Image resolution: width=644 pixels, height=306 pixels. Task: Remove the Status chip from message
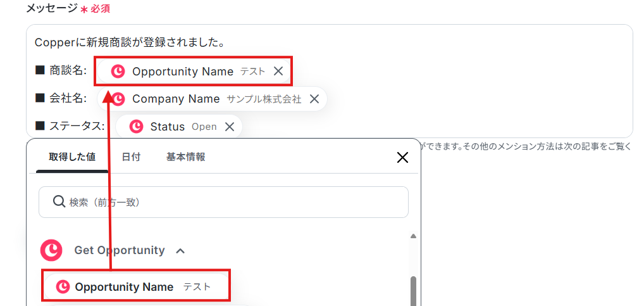[230, 127]
